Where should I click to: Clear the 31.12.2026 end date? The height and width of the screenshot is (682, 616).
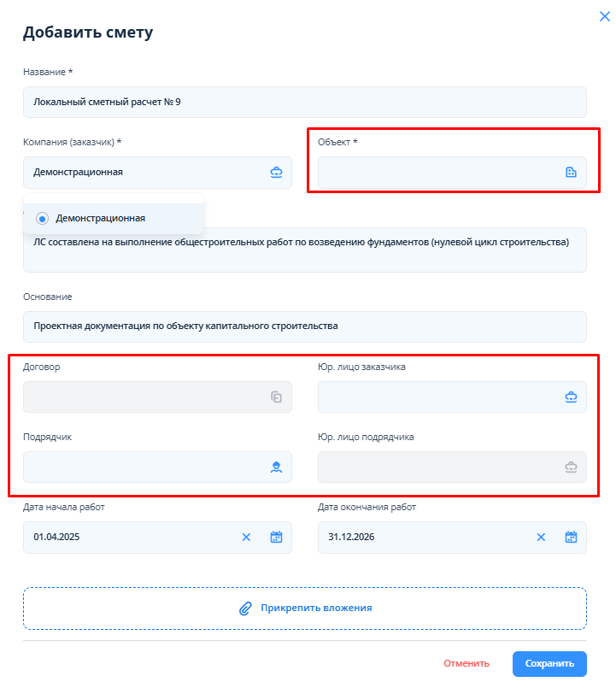pos(541,538)
